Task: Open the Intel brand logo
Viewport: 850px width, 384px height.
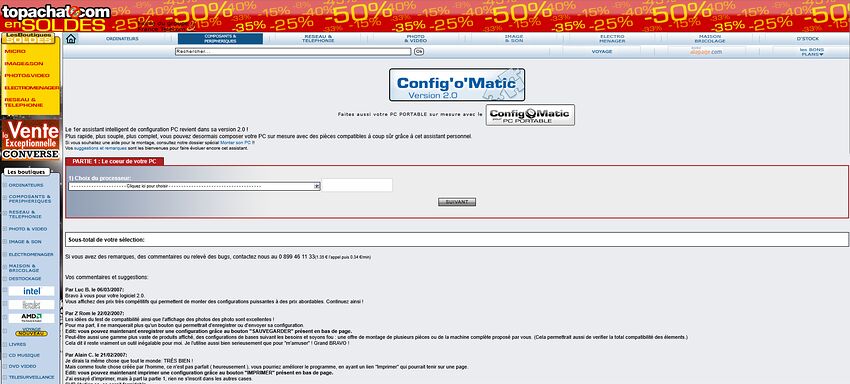Action: [x=31, y=291]
